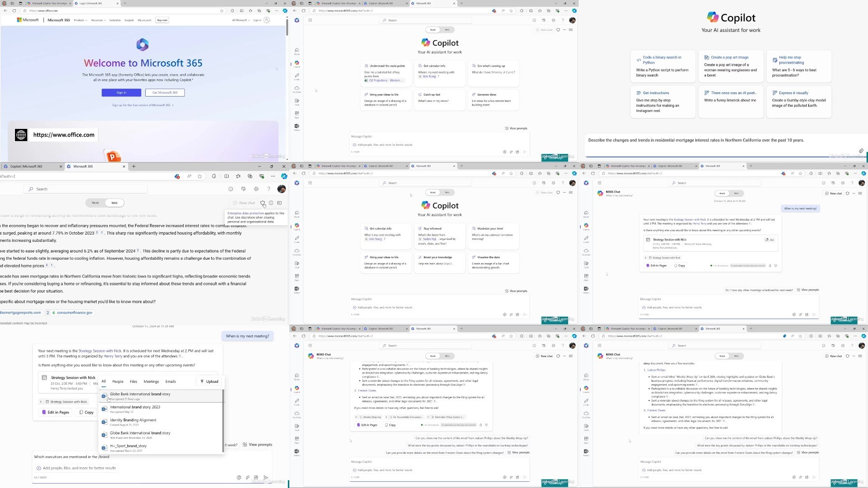Select Web toggle in the mortgage-rates chat
This screenshot has width=868, height=488.
coord(114,203)
